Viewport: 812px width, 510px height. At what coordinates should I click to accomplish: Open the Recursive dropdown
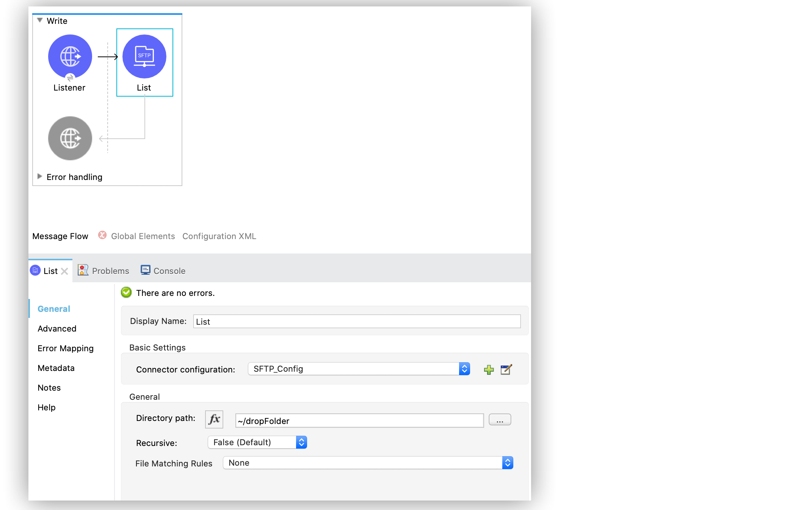tap(301, 442)
